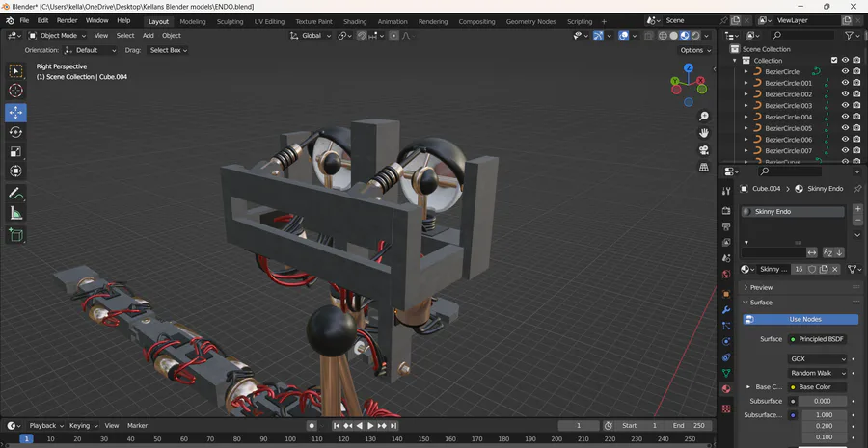Select the Add Cube tool
This screenshot has height=448, width=868.
16,235
